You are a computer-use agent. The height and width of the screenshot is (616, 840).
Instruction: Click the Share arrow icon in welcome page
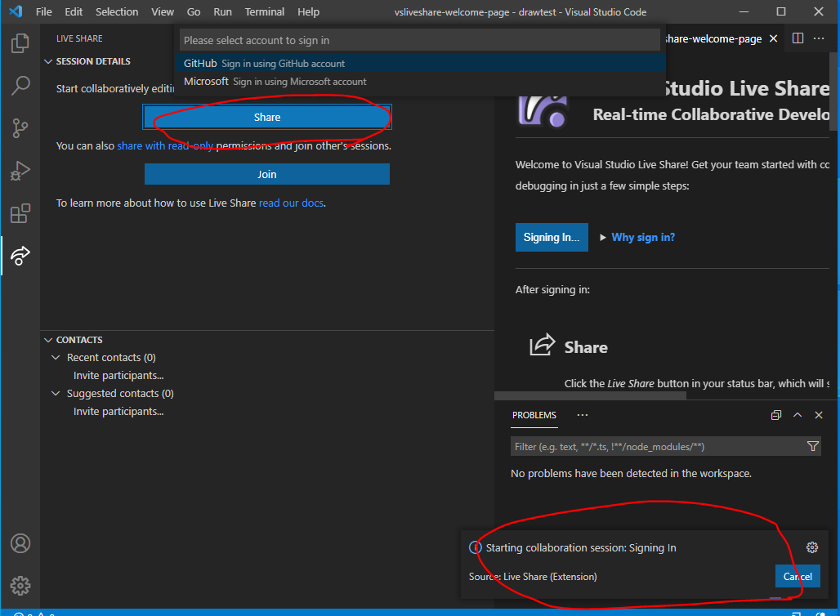pyautogui.click(x=542, y=345)
